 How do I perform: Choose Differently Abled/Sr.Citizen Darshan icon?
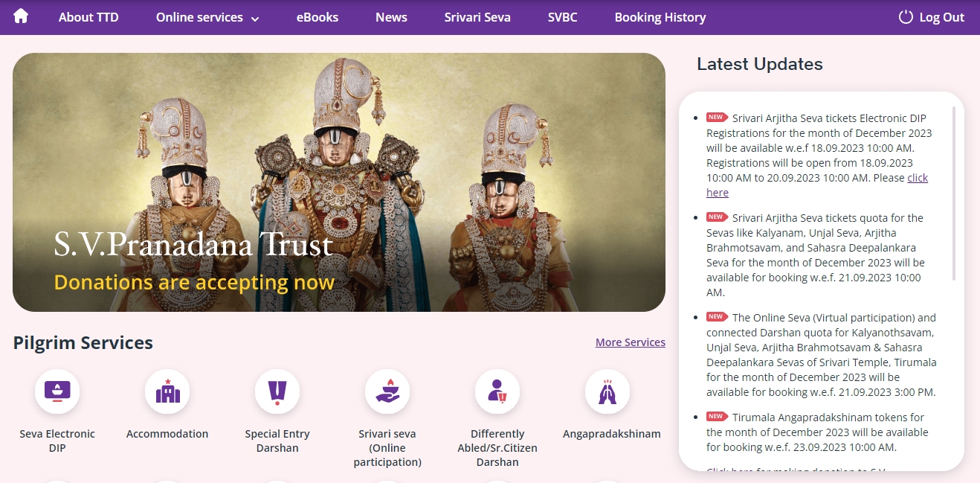click(497, 391)
